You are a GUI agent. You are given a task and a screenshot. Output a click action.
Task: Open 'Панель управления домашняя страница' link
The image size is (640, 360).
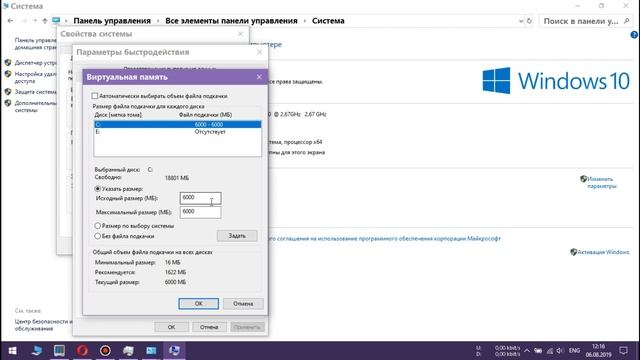[36, 44]
